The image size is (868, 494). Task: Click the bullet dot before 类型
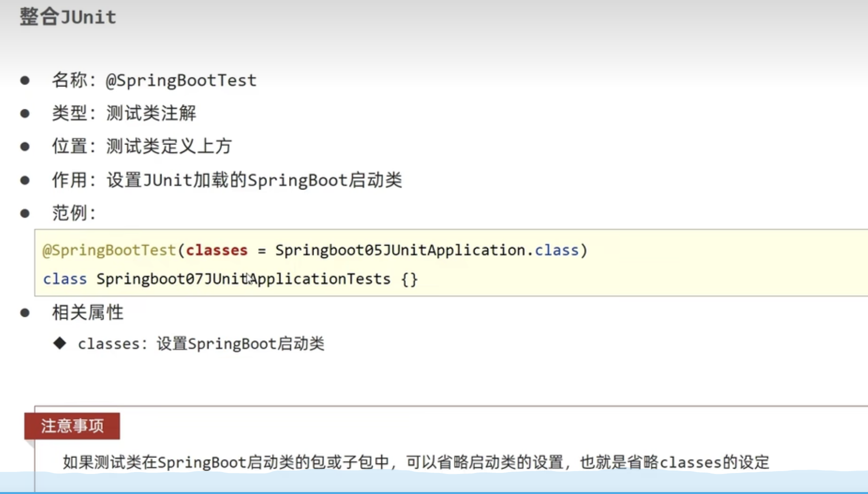point(25,114)
